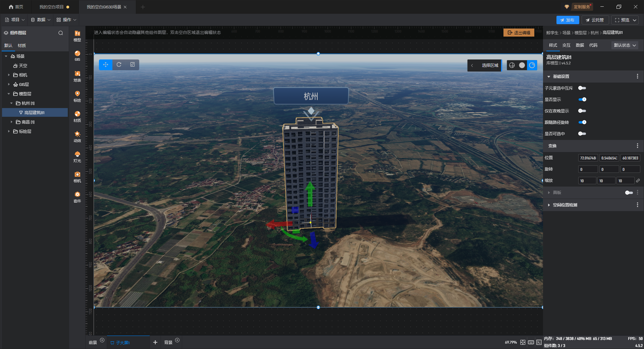Select the move gizmo tool in viewport
The width and height of the screenshot is (644, 349).
(106, 65)
